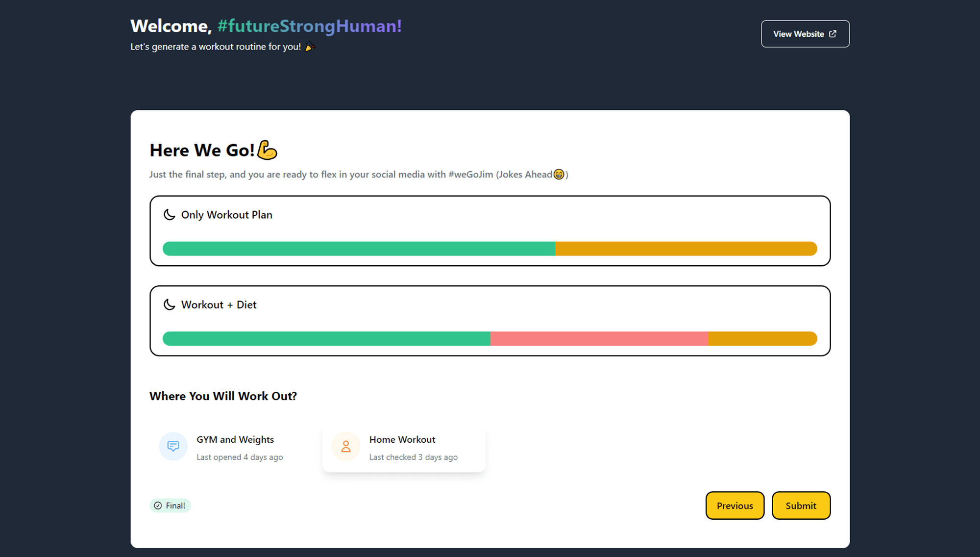Click the person icon for Home Workout
Screen dimensions: 980x557
coord(346,446)
